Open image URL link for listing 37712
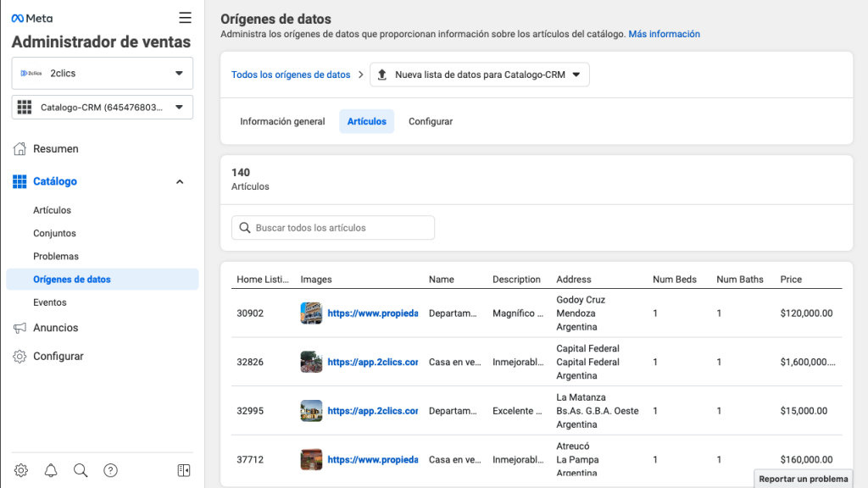 click(x=373, y=459)
